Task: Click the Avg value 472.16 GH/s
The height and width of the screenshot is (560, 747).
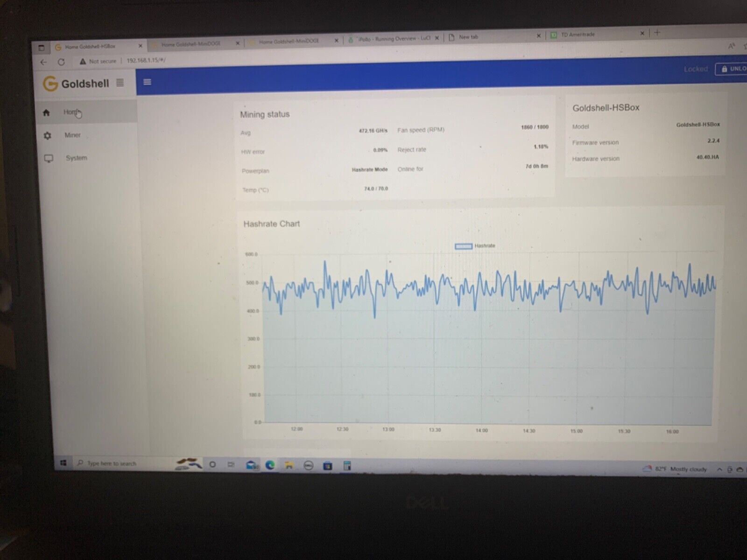Action: [373, 131]
